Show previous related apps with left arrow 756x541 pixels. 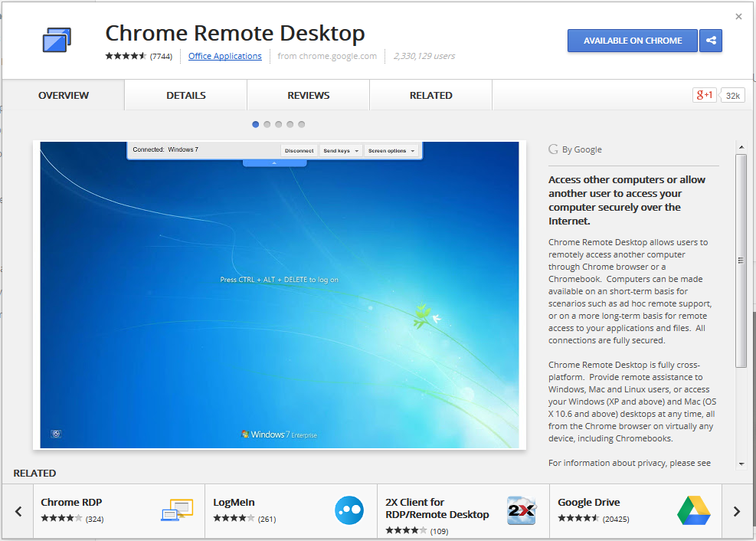tap(18, 511)
